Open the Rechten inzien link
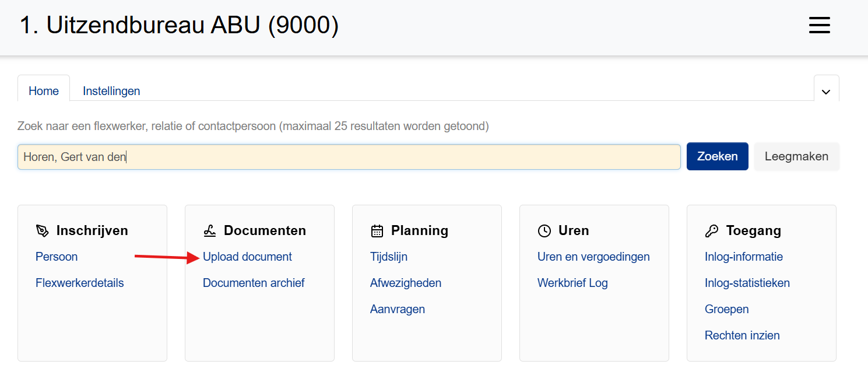 pos(742,335)
